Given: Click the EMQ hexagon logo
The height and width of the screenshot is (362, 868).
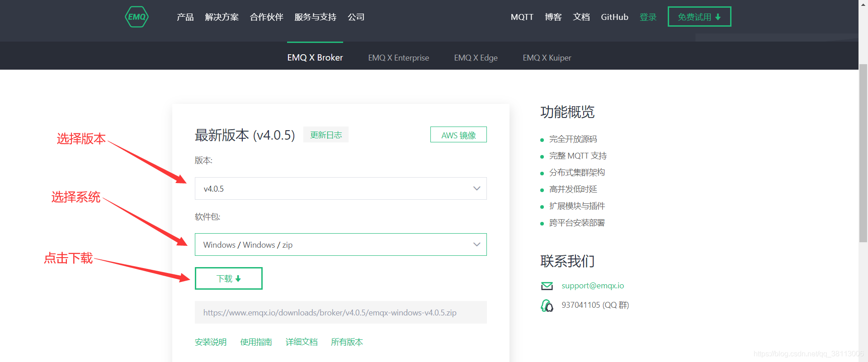Looking at the screenshot, I should point(137,17).
